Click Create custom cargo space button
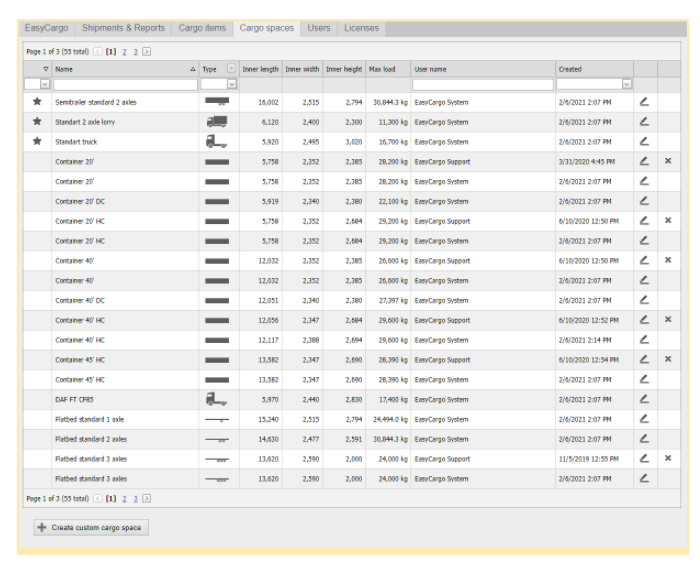Screen dimensions: 700x573 click(91, 527)
